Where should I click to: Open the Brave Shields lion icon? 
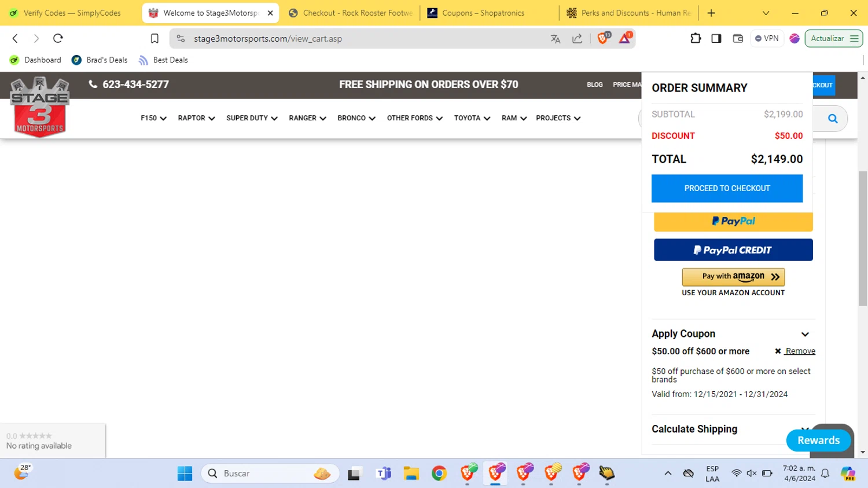tap(603, 38)
